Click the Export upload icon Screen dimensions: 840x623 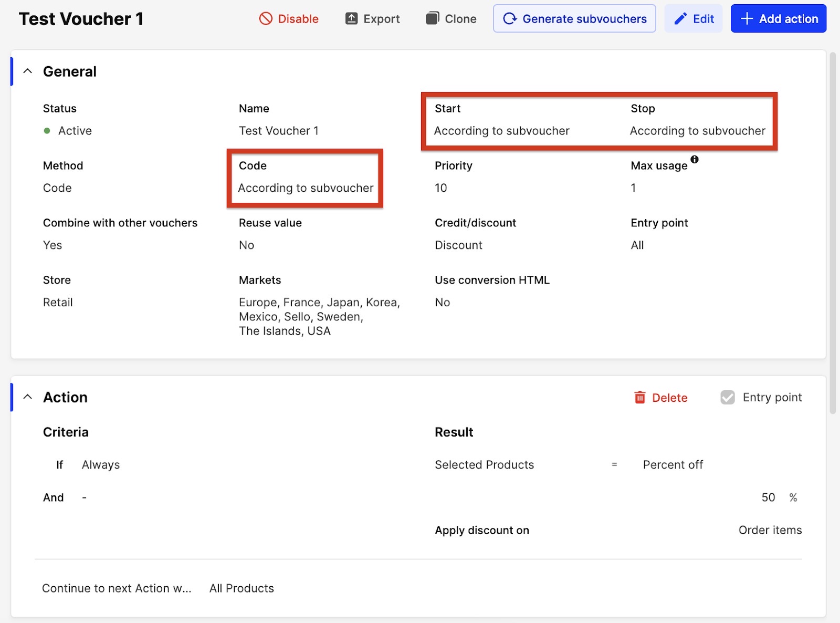click(351, 19)
